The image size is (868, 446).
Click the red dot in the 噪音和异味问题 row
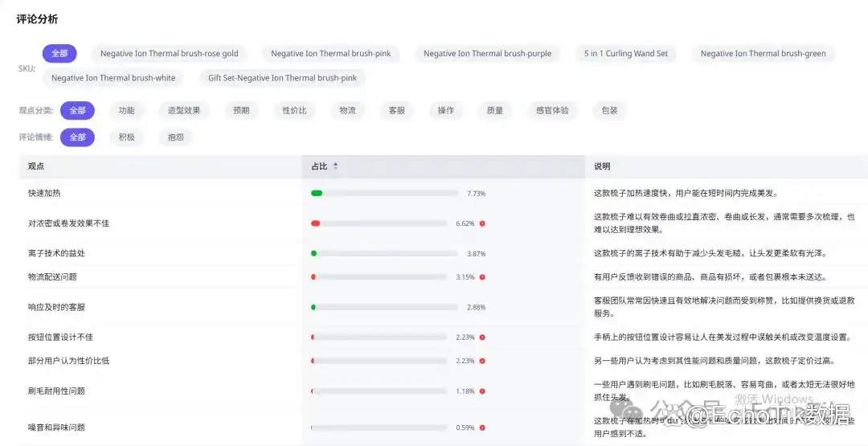tap(482, 428)
